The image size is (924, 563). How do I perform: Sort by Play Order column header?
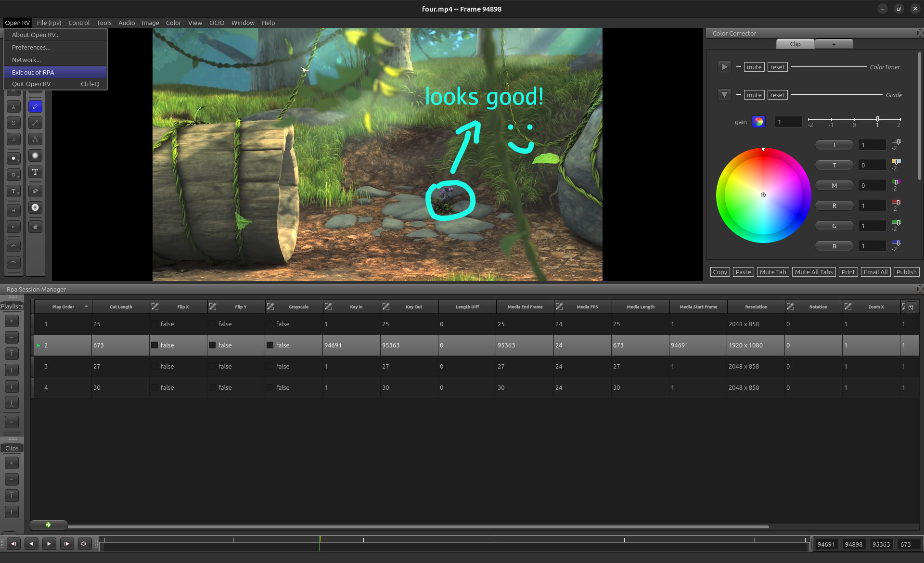tap(63, 307)
